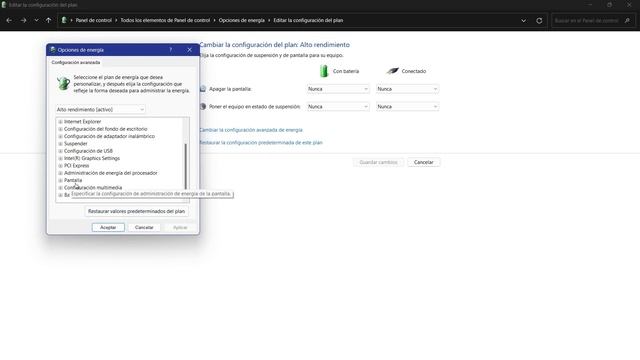640x360 pixels.
Task: Select 'Panel de control' breadcrumb
Action: click(x=93, y=20)
